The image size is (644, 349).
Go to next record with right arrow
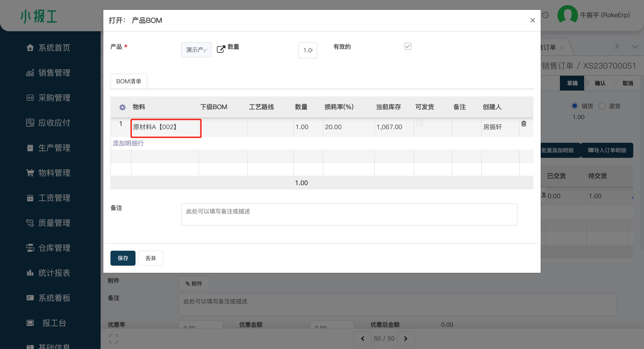click(x=405, y=338)
